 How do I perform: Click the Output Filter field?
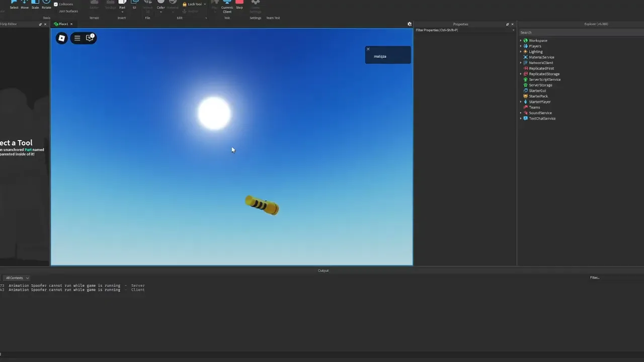[x=615, y=278]
